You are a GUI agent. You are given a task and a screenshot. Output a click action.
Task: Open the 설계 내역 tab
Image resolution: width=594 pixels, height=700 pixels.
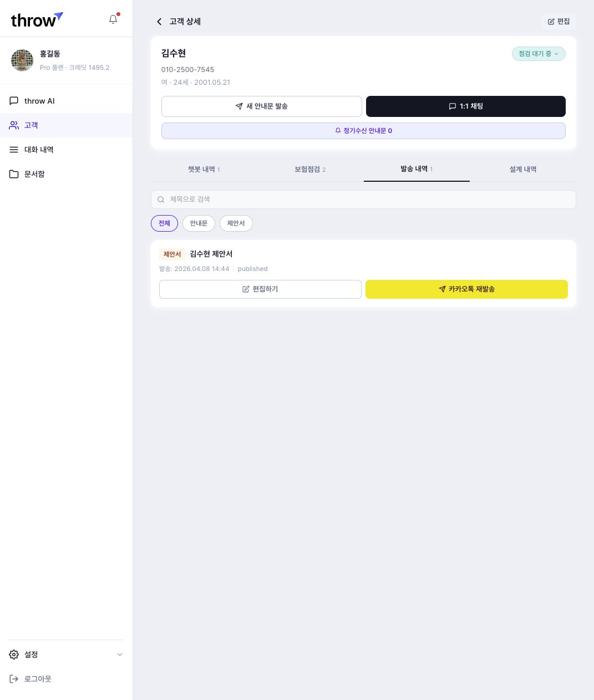(522, 170)
